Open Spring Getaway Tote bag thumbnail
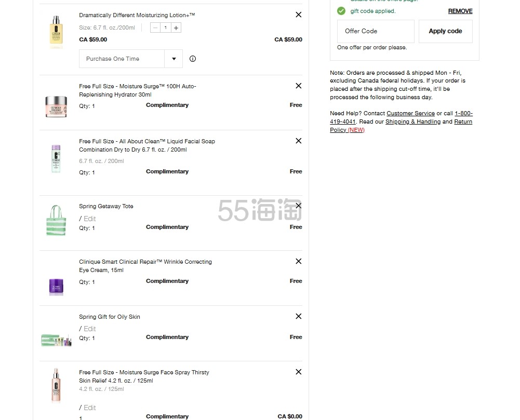520x420 pixels. [x=56, y=220]
